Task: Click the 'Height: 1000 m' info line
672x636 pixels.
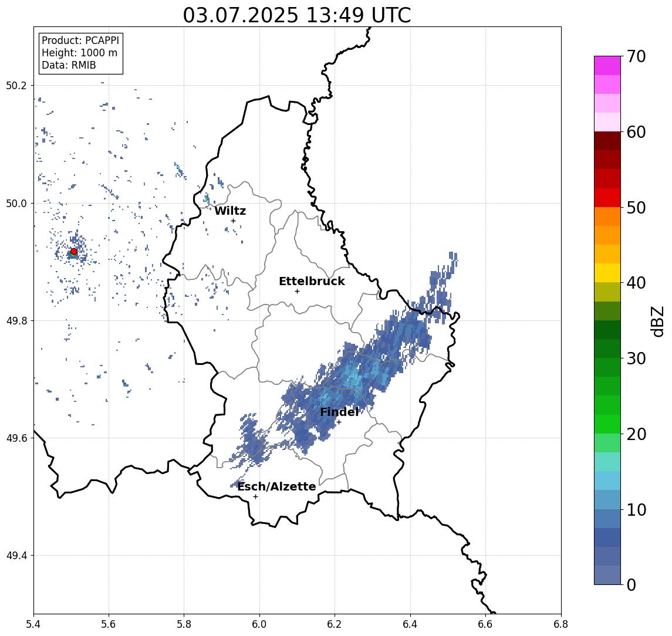Action: pos(79,53)
